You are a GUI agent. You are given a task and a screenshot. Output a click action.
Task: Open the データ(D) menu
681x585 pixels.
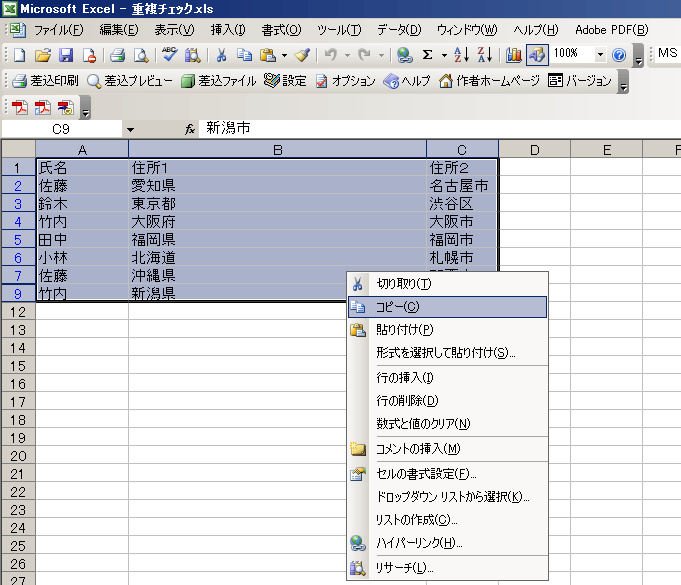pyautogui.click(x=399, y=29)
